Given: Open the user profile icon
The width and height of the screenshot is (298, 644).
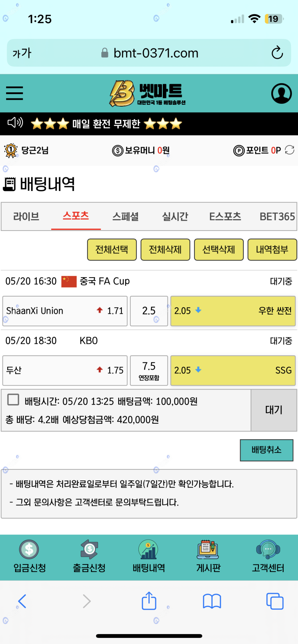Looking at the screenshot, I should click(x=281, y=93).
